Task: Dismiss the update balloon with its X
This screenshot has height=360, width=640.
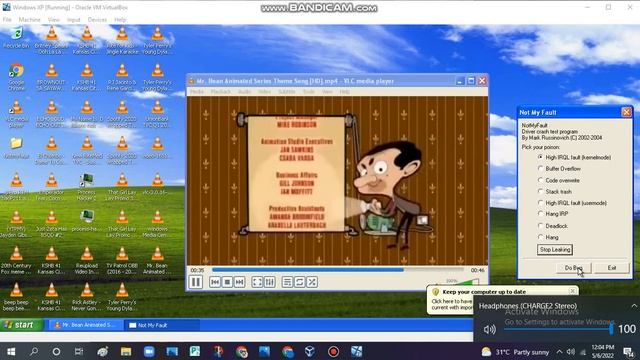Action: click(573, 291)
